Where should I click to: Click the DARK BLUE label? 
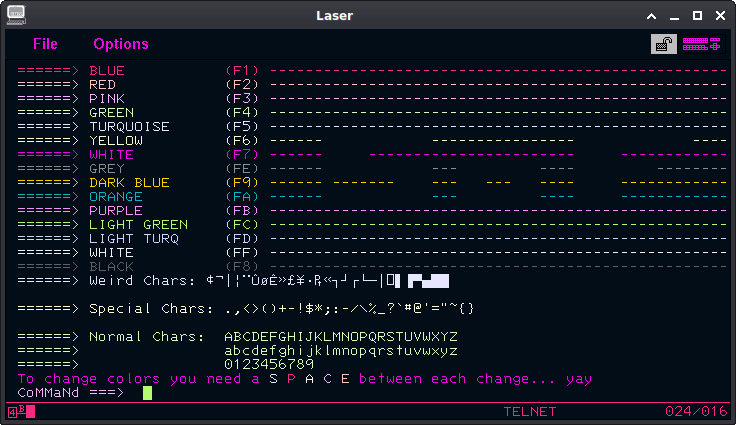130,183
